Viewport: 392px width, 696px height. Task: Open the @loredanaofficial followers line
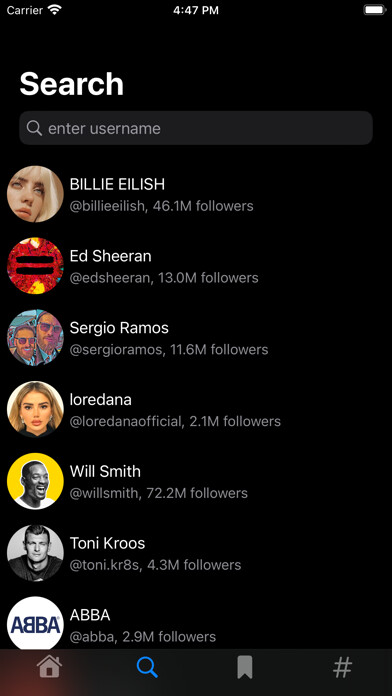(x=175, y=421)
